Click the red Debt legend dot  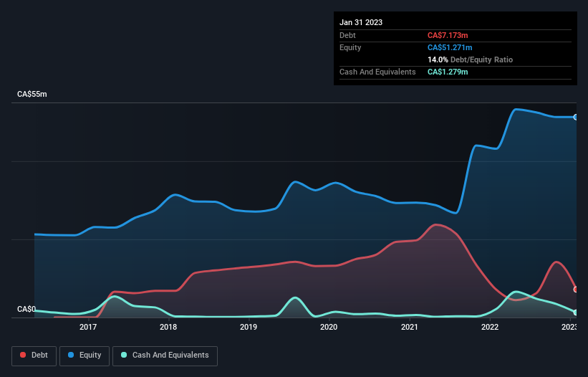23,355
